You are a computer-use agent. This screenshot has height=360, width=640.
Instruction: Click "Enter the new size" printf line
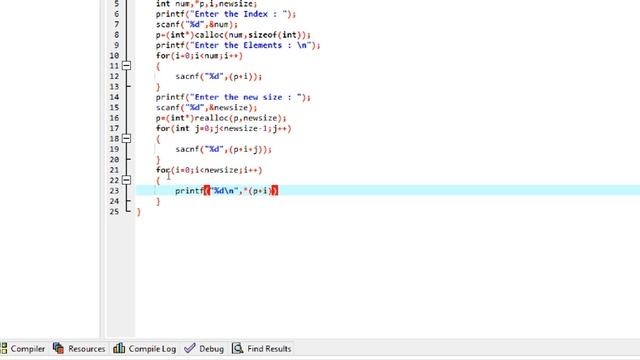(x=233, y=97)
